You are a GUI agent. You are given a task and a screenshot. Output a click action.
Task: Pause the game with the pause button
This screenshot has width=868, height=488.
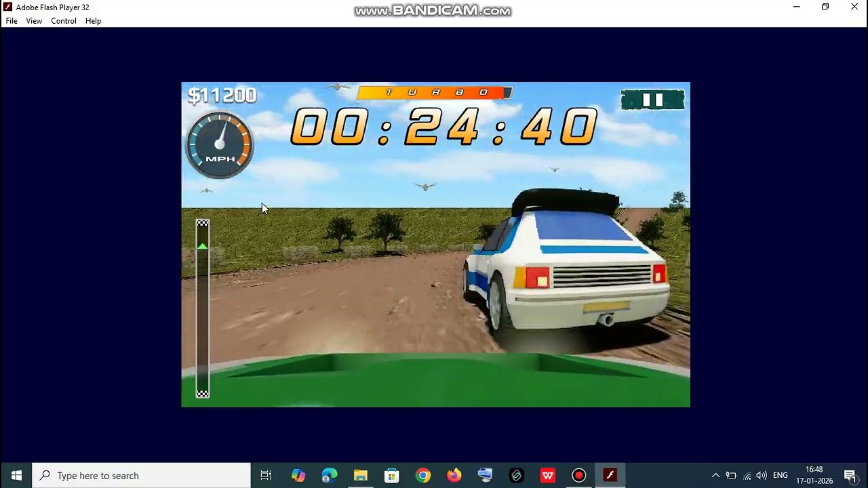point(652,100)
